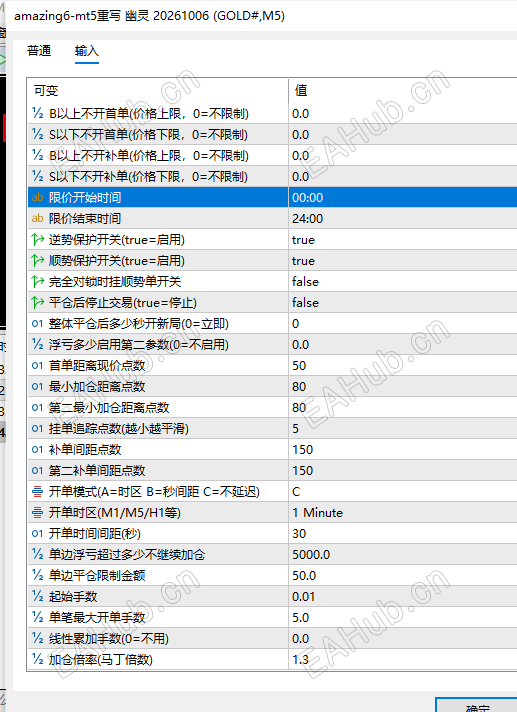Edit 首单距离现价点数 value 50

click(x=403, y=366)
